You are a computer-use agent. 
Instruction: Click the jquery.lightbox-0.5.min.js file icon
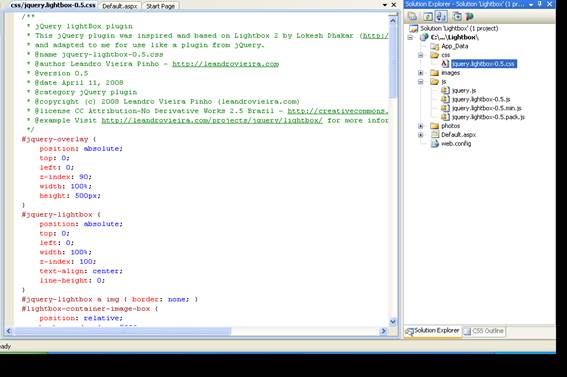click(x=445, y=108)
